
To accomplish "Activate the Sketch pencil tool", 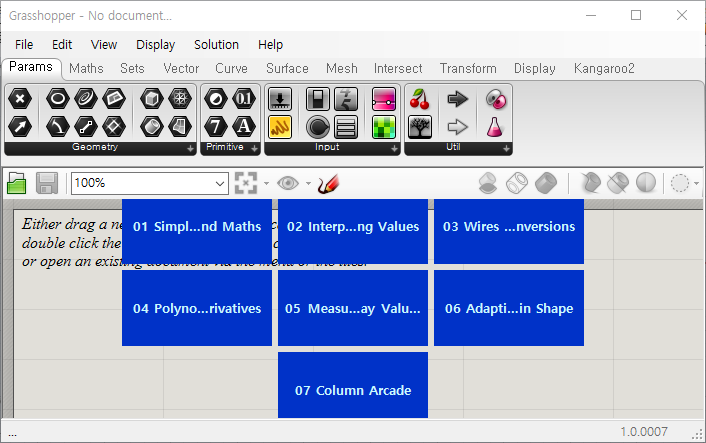I will 328,183.
